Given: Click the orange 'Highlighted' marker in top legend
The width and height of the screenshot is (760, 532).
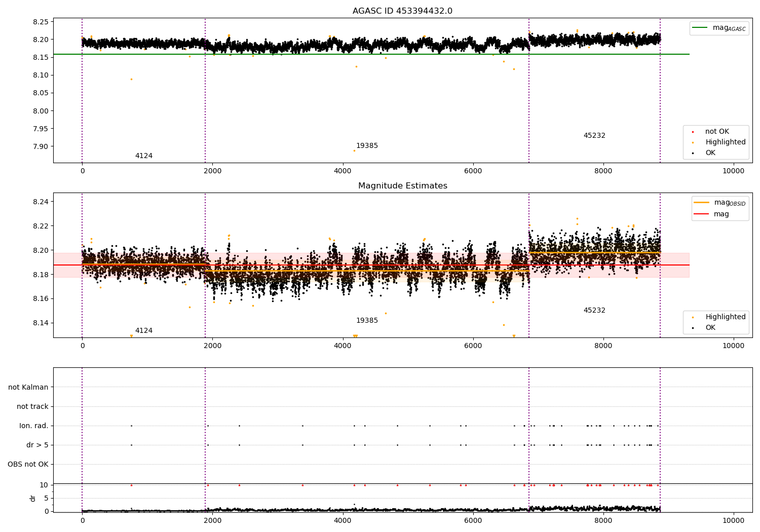Looking at the screenshot, I should 693,142.
